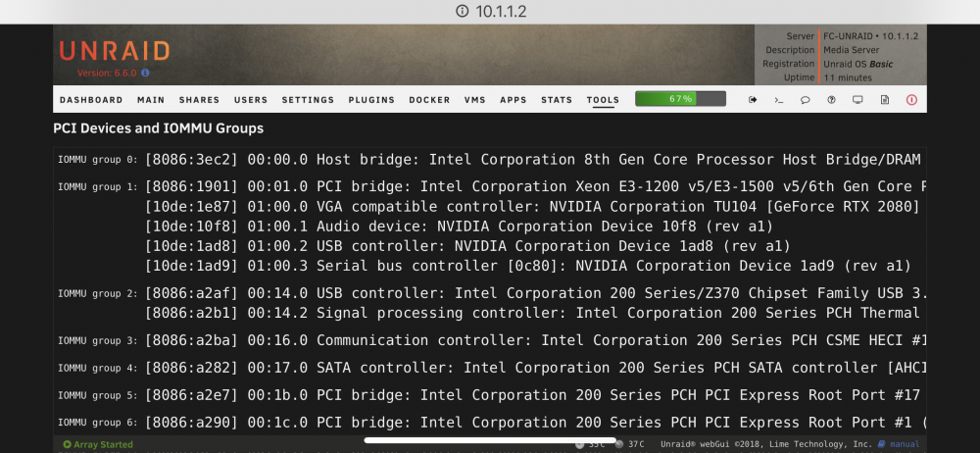The width and height of the screenshot is (980, 453).
Task: Click the IOMMU group 3 label
Action: point(97,341)
